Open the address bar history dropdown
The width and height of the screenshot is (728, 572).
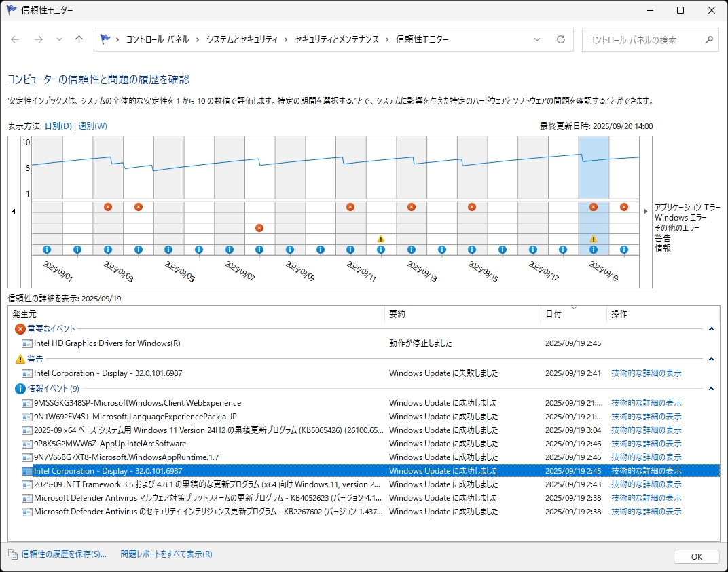[537, 39]
